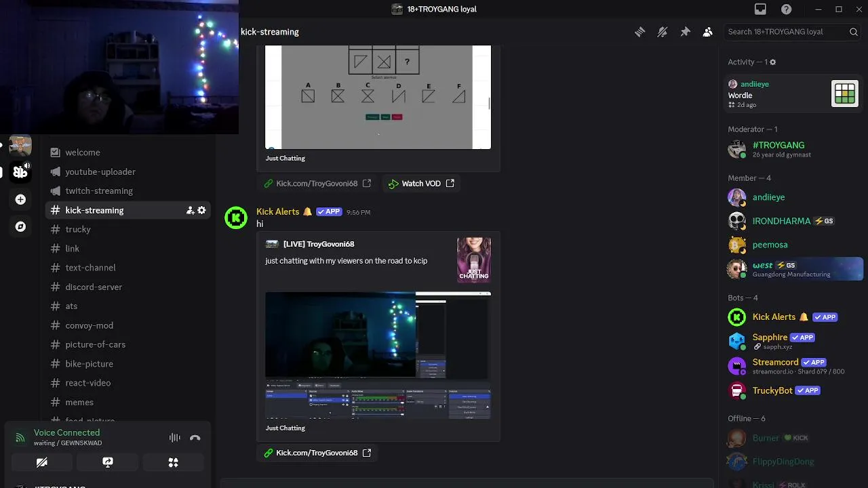
Task: Open the Just Chatting category thumbnail
Action: [x=474, y=260]
